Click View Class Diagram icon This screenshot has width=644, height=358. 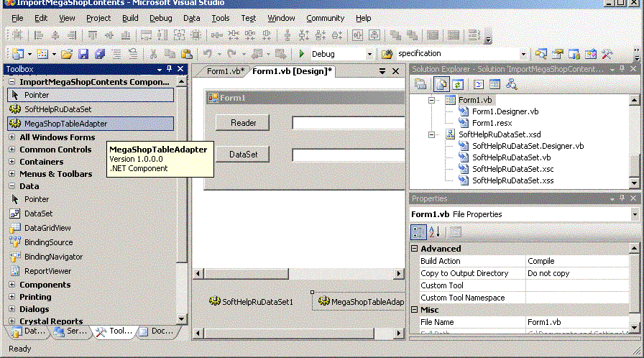[x=511, y=85]
